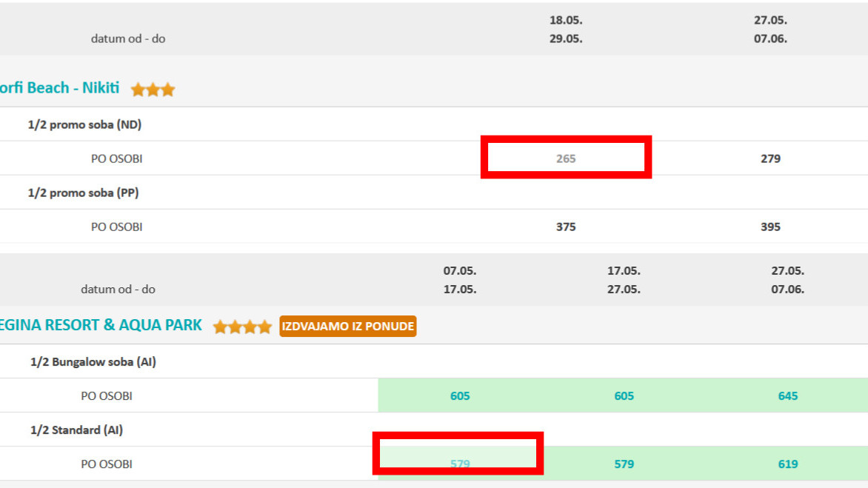Pick the second 605 Bungalow soba price (17.05. column)

[x=624, y=396]
